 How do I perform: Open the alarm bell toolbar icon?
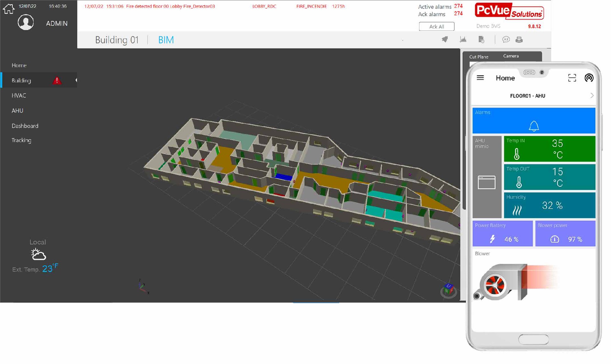coord(445,39)
